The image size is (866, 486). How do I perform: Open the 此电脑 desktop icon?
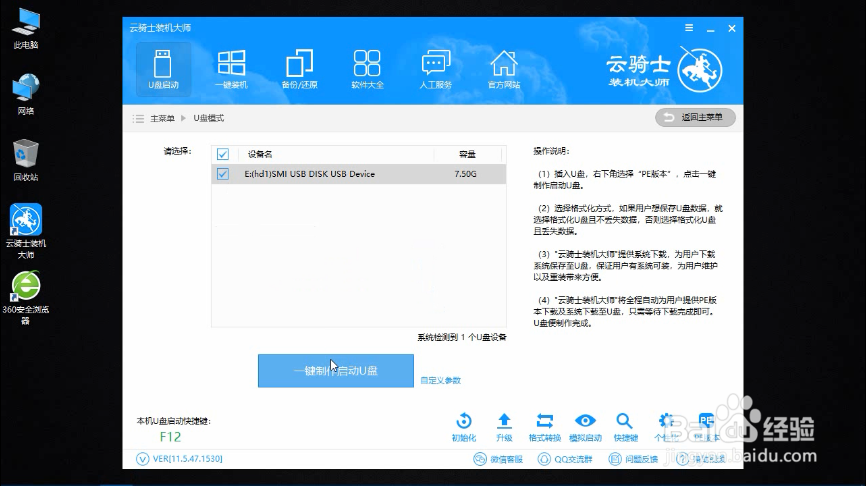click(26, 29)
